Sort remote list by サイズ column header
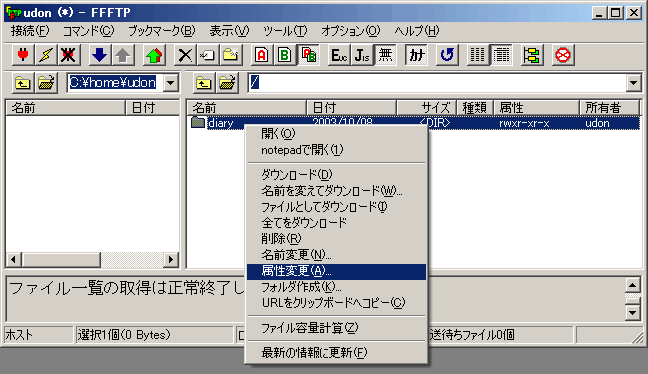 426,108
